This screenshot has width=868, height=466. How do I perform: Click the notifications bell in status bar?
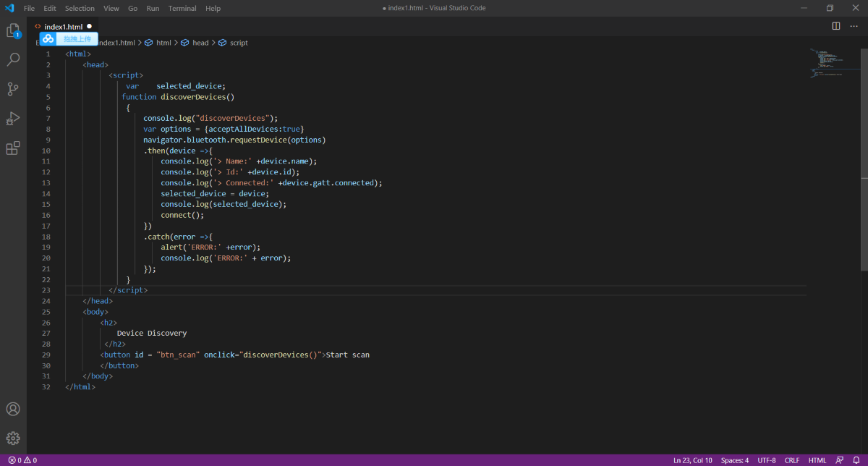pyautogui.click(x=857, y=460)
